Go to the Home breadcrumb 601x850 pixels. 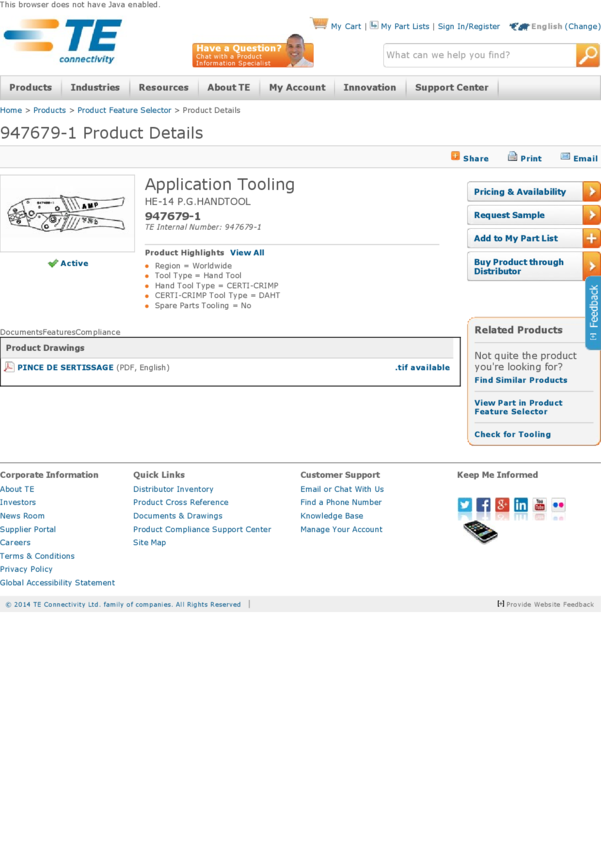(x=11, y=110)
